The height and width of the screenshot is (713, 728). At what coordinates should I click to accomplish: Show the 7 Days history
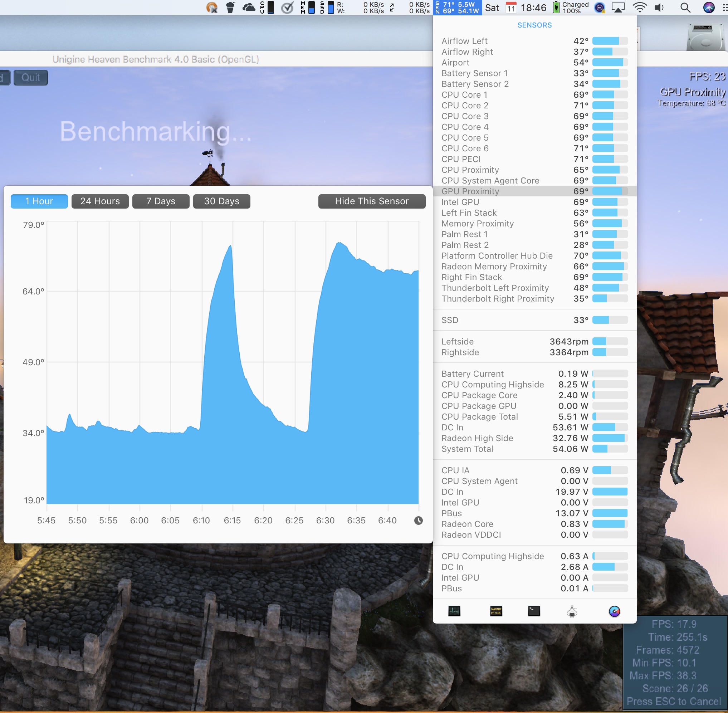pyautogui.click(x=161, y=201)
